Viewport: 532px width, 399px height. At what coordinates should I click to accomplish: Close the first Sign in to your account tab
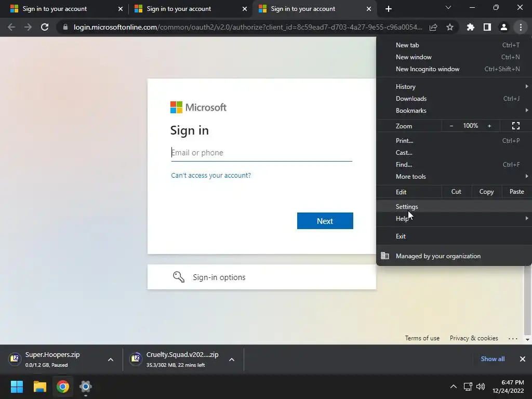pos(121,9)
